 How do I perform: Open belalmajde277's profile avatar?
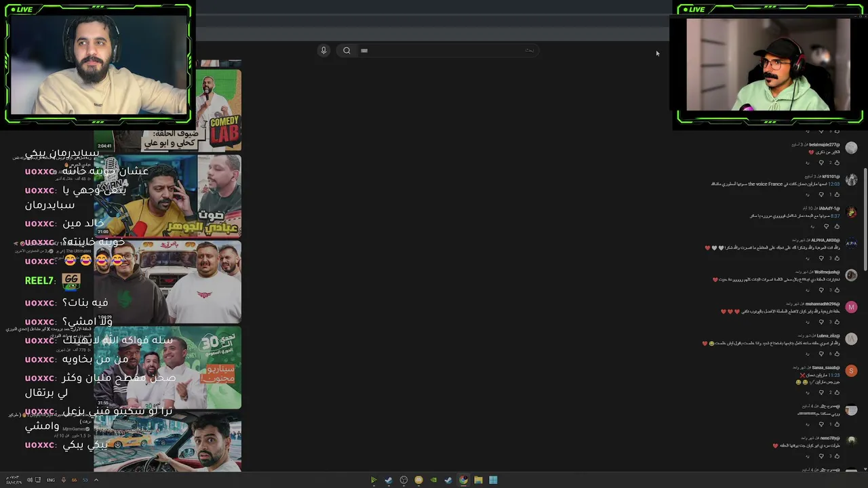click(851, 148)
